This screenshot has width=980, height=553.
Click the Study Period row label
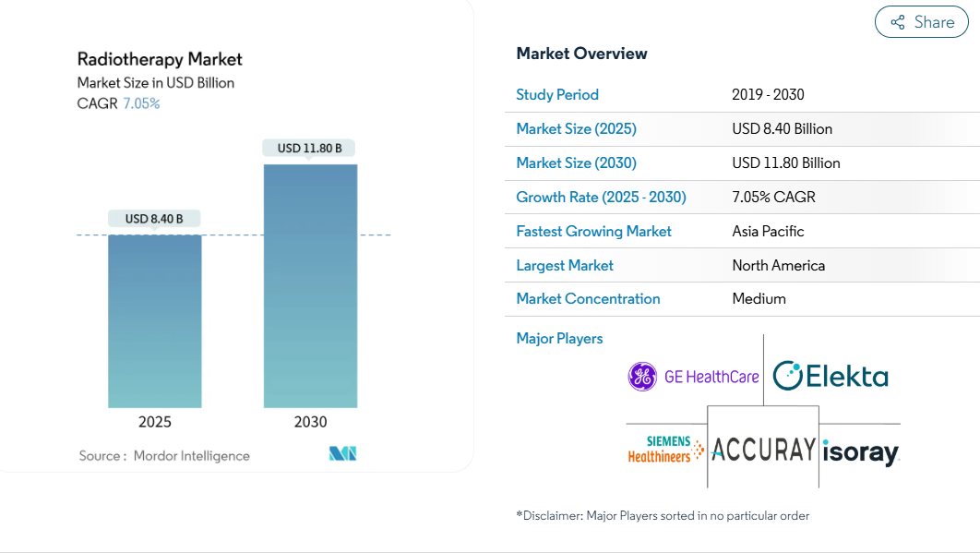[557, 94]
